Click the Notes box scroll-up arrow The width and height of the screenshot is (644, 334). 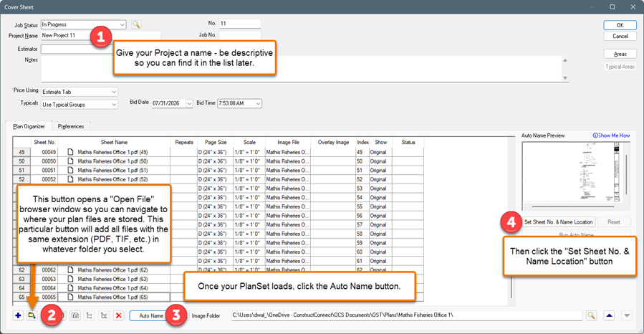click(565, 60)
